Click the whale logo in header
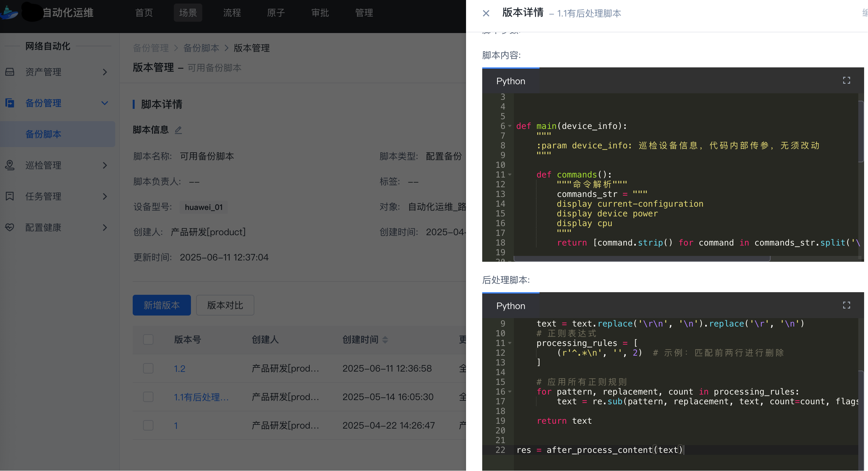 [x=9, y=13]
